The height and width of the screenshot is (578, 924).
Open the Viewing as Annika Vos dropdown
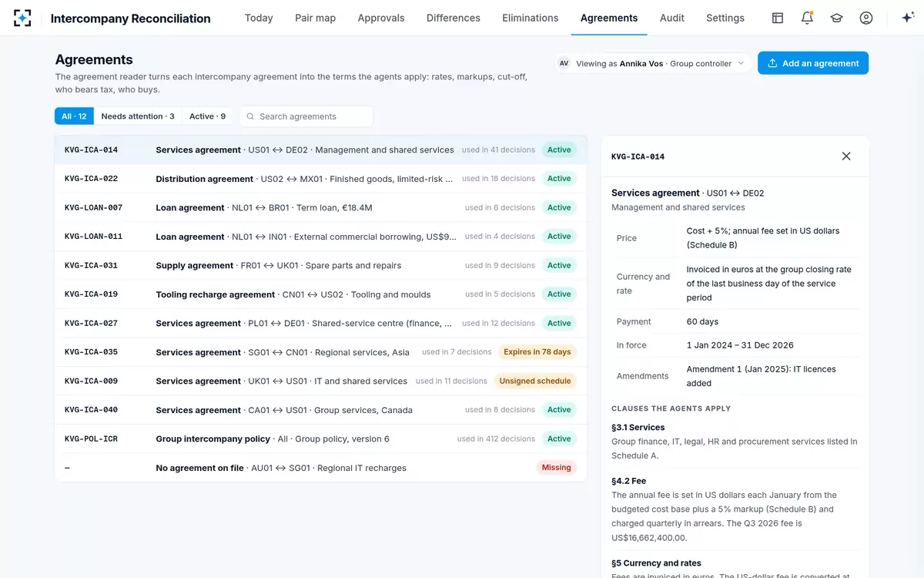(x=654, y=63)
